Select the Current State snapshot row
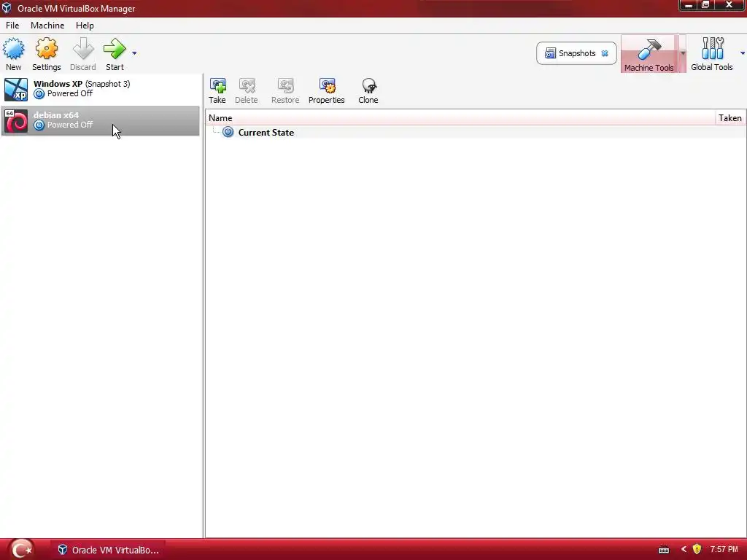747x560 pixels. [476, 133]
